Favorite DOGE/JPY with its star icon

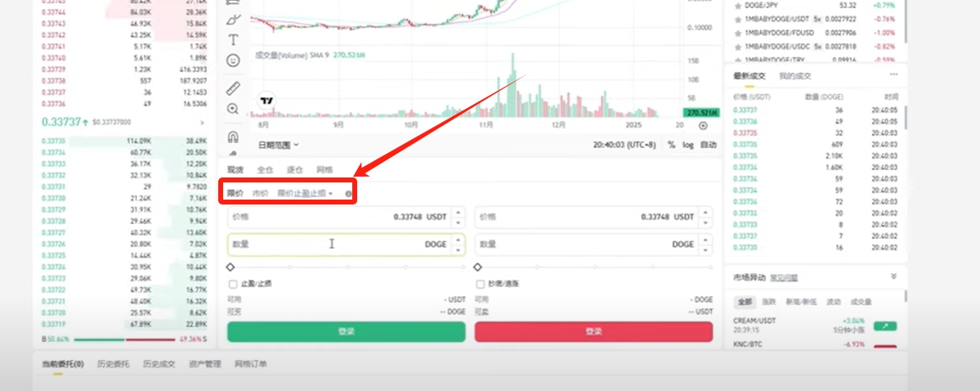737,5
